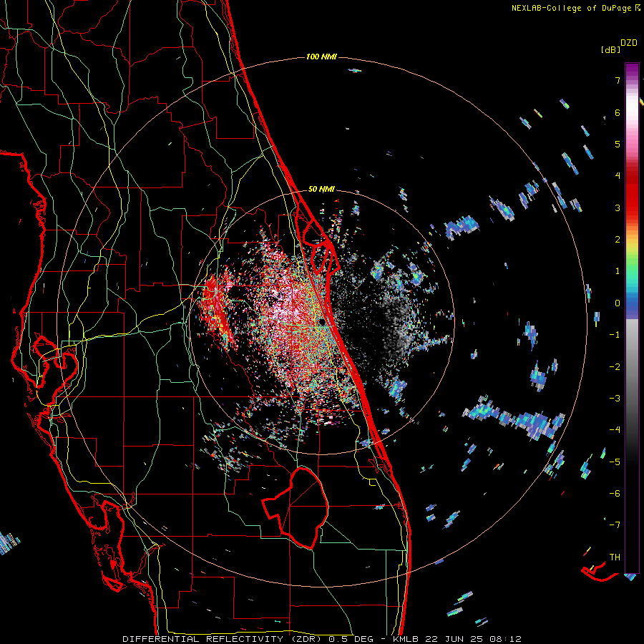Click the 0 value on the ZDR color scale
The height and width of the screenshot is (644, 644).
click(618, 303)
